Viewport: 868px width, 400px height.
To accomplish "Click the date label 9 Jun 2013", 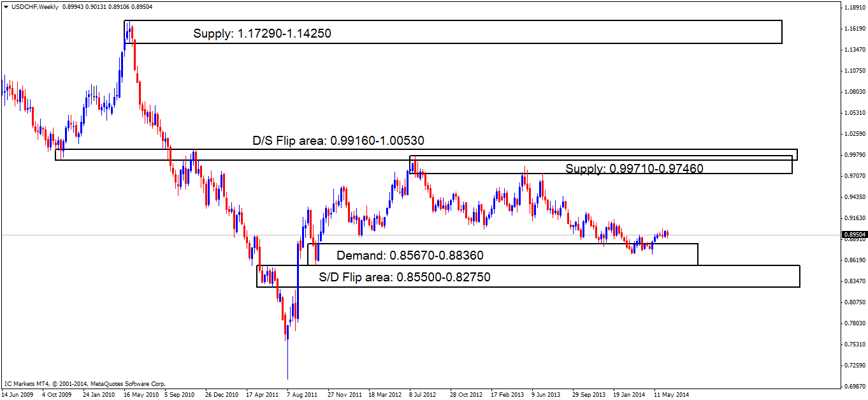I will coord(547,394).
